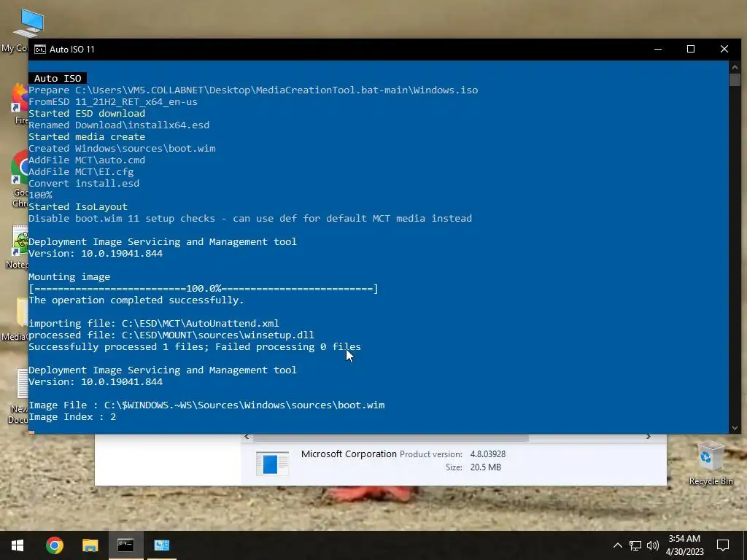Image resolution: width=747 pixels, height=560 pixels.
Task: Click the console scrollbar thumb
Action: (x=735, y=79)
